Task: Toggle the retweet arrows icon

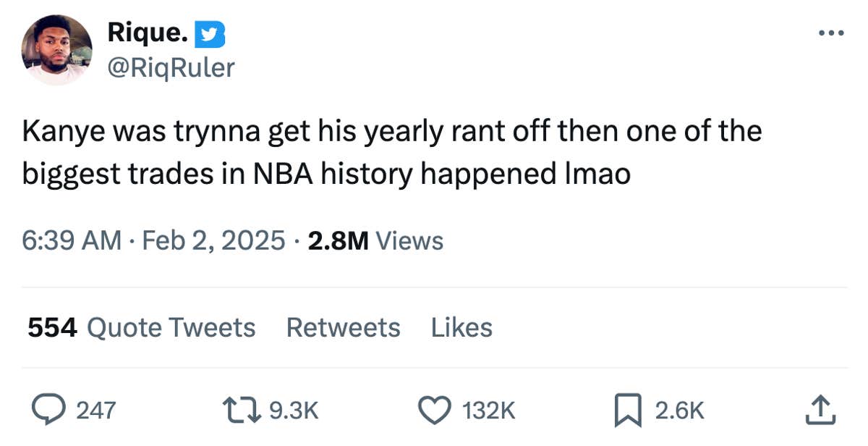Action: (242, 409)
